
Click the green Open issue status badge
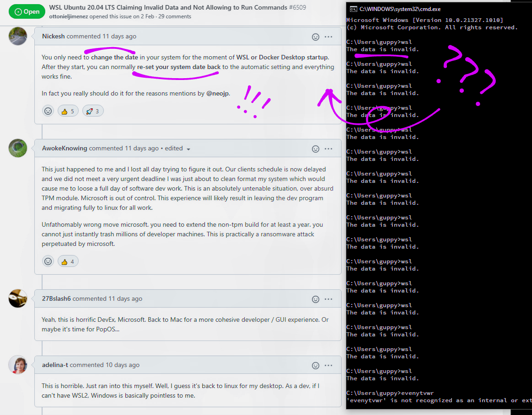pyautogui.click(x=27, y=11)
